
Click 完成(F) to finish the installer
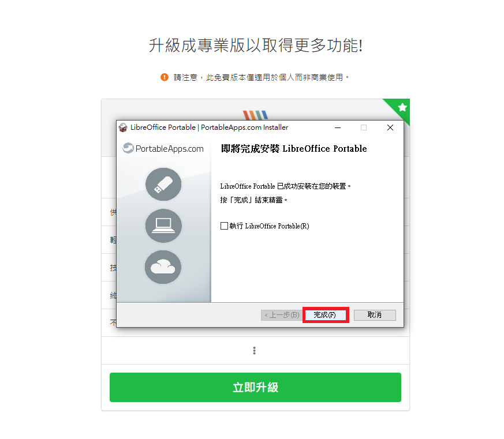pos(325,315)
